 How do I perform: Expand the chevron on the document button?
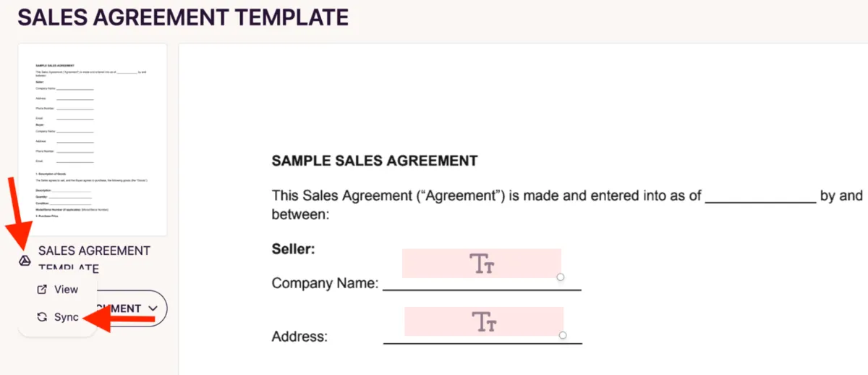point(153,308)
